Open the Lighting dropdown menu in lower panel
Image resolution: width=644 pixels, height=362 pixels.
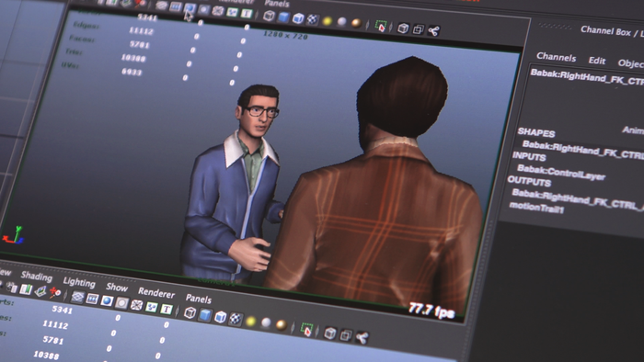pyautogui.click(x=79, y=282)
